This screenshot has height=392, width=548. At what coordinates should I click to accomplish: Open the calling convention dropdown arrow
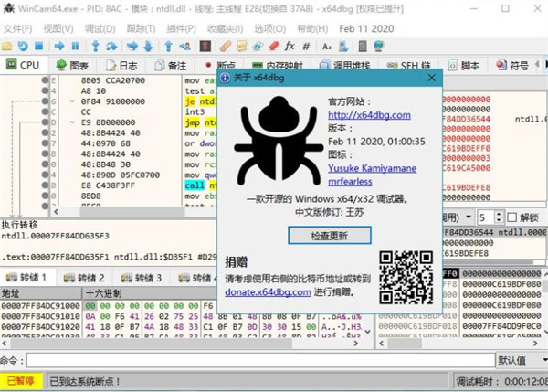pyautogui.click(x=469, y=217)
